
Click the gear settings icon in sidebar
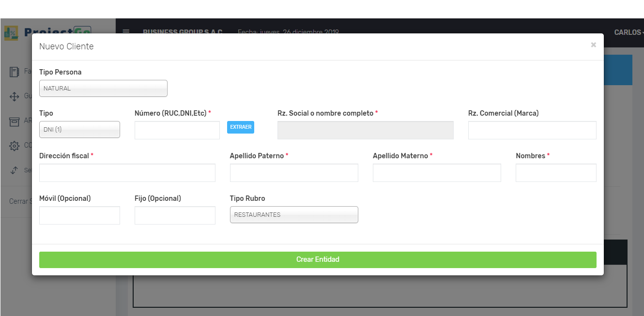[15, 146]
